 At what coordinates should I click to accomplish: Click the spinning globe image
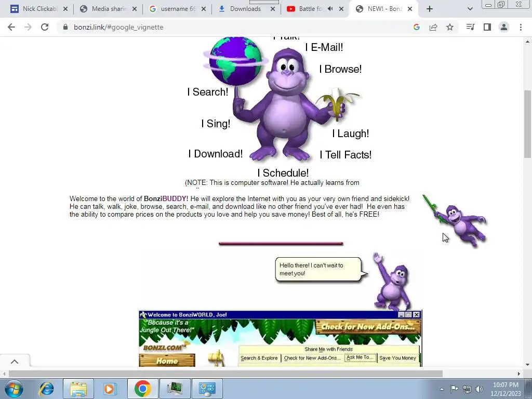tap(235, 61)
